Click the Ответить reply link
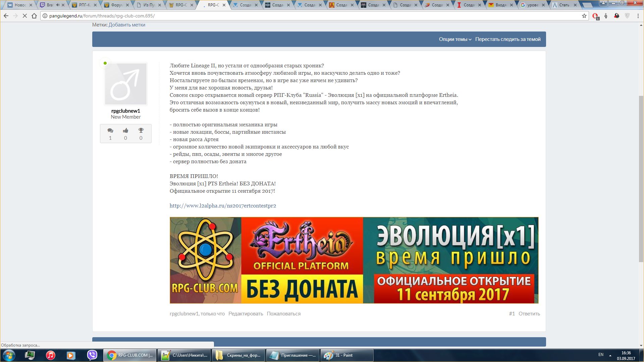 [529, 314]
